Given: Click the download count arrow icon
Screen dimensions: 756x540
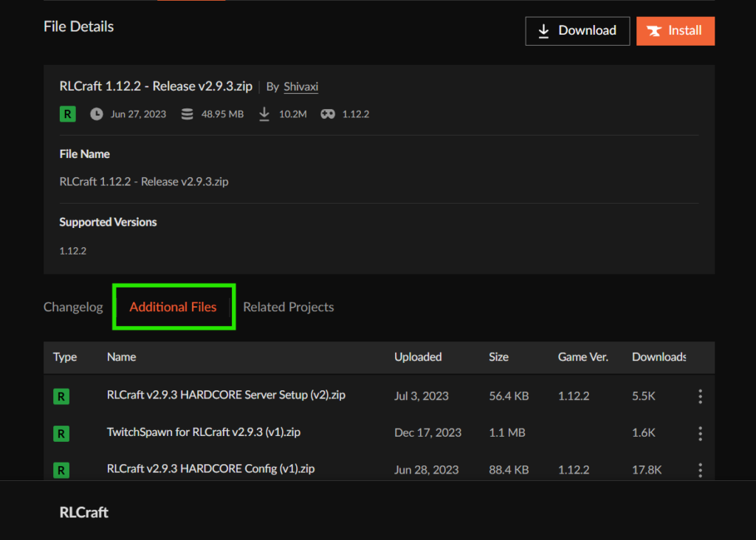Looking at the screenshot, I should 264,114.
